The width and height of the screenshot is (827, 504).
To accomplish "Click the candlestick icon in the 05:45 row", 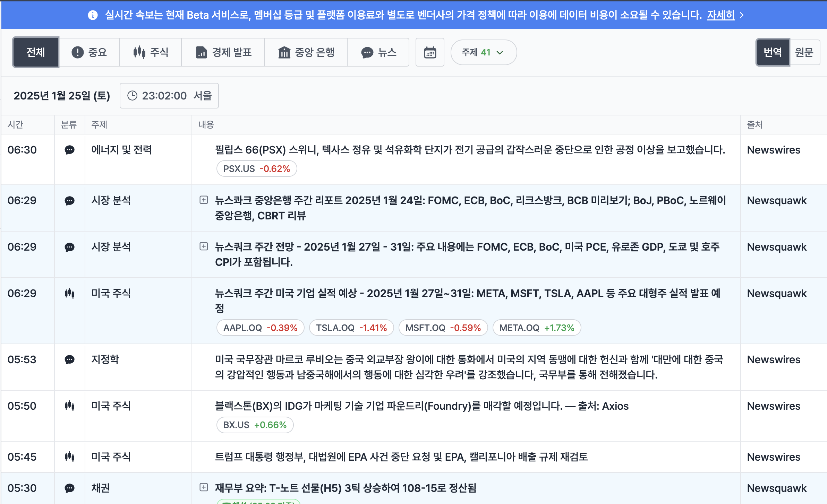I will pyautogui.click(x=69, y=457).
